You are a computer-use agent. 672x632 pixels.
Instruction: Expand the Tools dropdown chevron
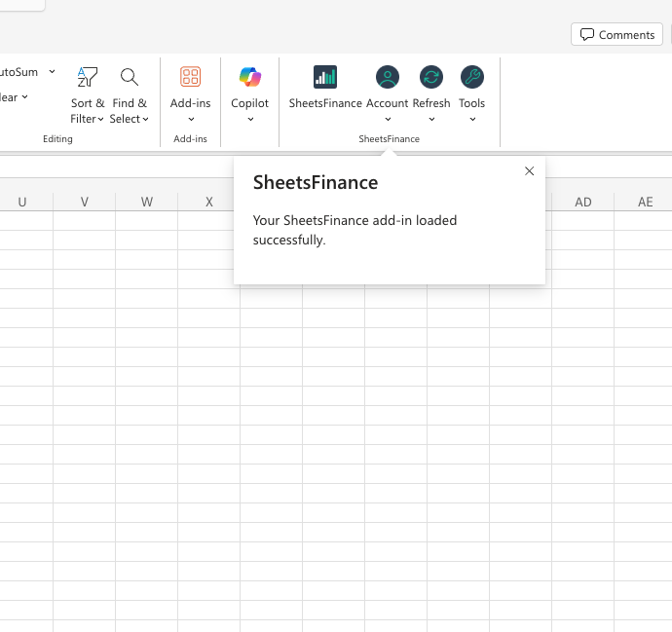coord(472,119)
